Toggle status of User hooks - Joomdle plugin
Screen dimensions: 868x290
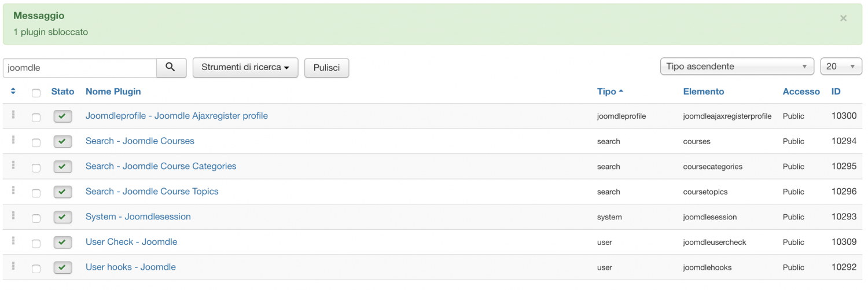pos(62,268)
